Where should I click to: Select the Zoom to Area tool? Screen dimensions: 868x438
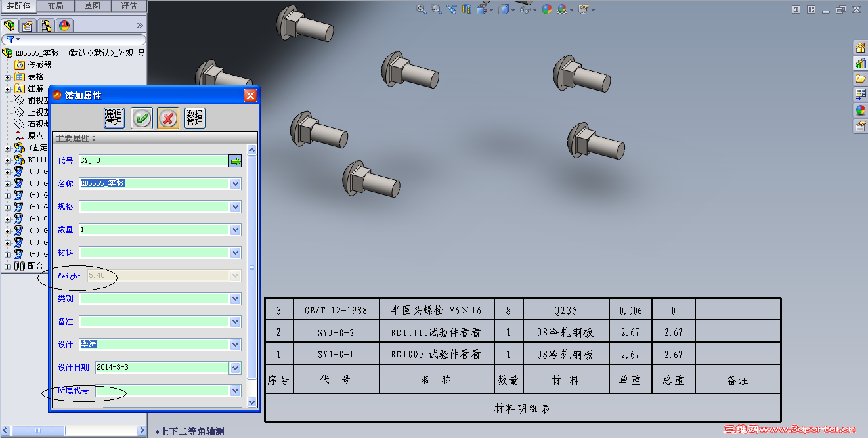437,9
